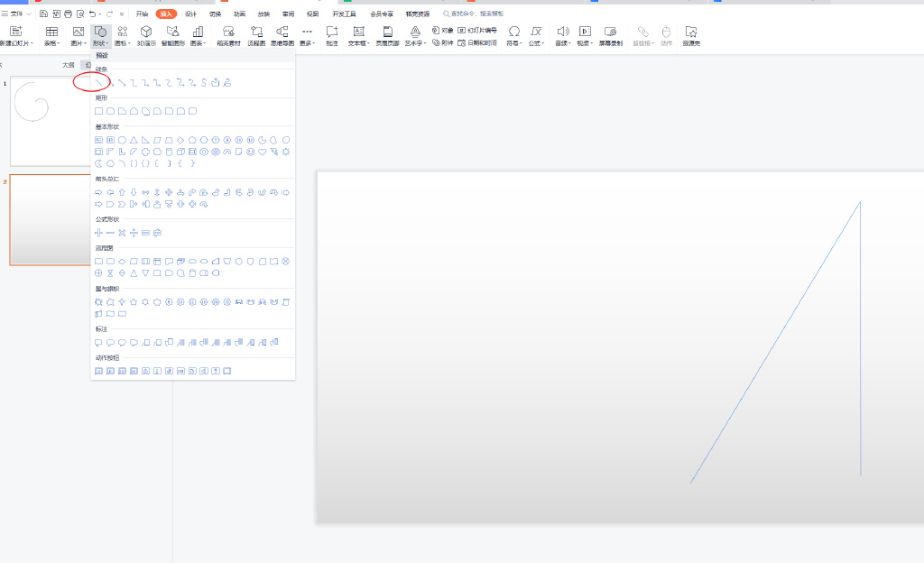Viewport: 924px width, 563px height.
Task: Switch to the 设计 design tab
Action: point(191,14)
